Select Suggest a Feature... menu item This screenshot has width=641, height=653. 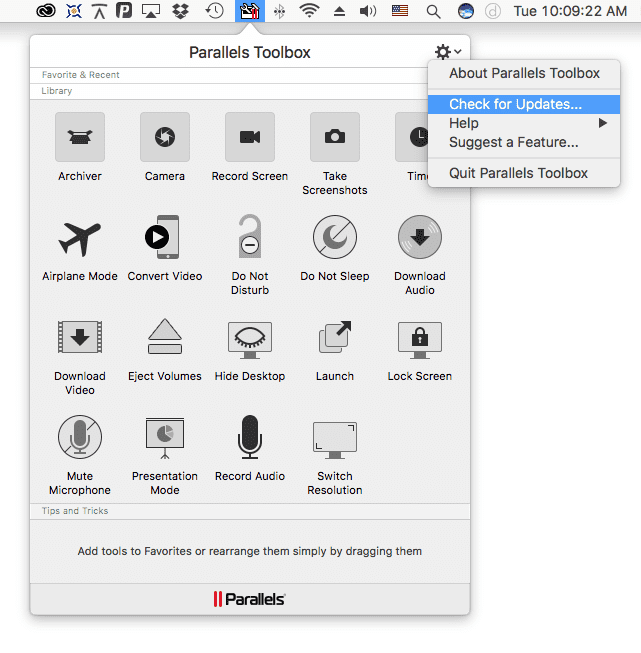point(524,142)
